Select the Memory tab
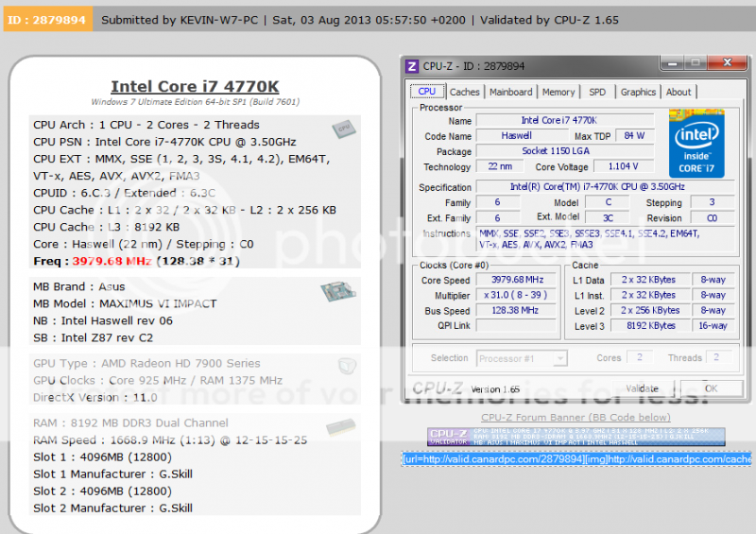This screenshot has height=534, width=756. coord(558,92)
